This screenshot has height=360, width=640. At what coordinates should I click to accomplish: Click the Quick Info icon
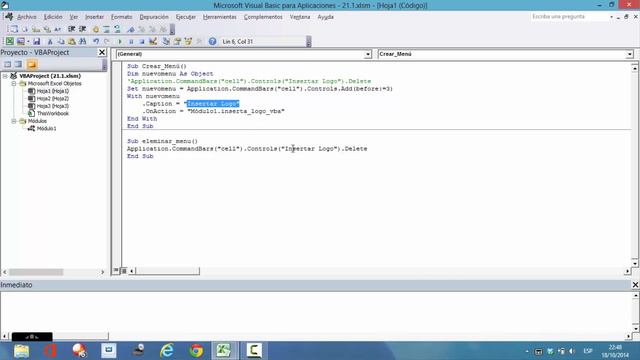coord(36,29)
